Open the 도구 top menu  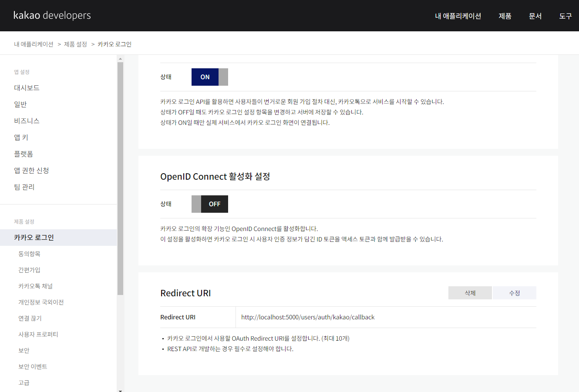pos(565,16)
